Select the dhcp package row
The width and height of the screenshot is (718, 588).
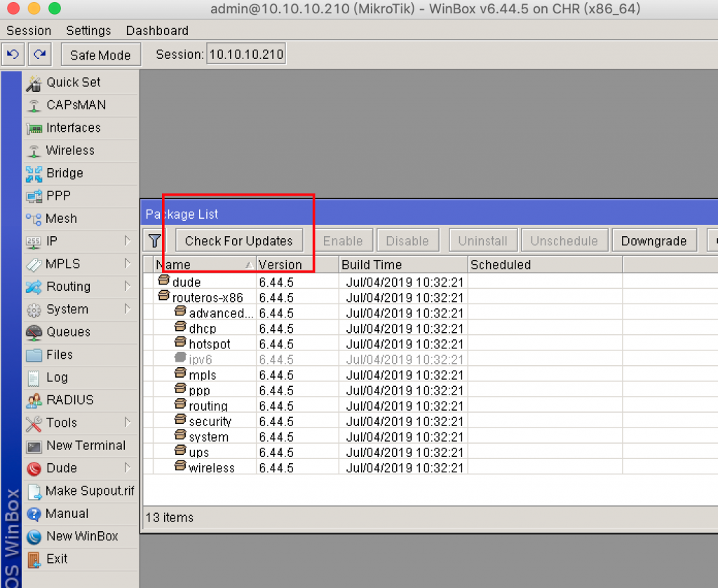[431, 329]
